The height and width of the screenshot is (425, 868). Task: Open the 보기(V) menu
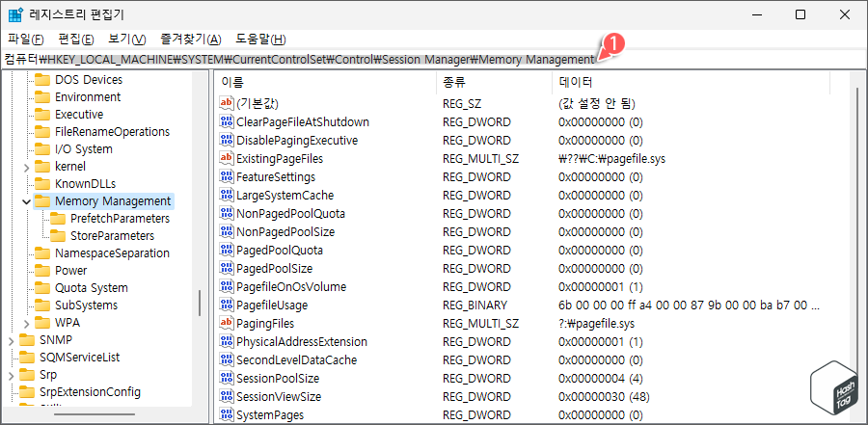tap(126, 40)
